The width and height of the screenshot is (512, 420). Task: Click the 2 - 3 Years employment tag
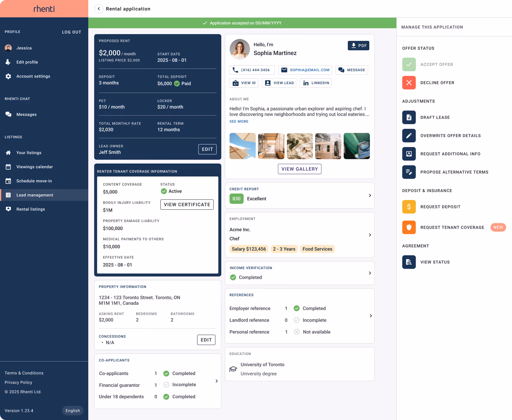284,249
